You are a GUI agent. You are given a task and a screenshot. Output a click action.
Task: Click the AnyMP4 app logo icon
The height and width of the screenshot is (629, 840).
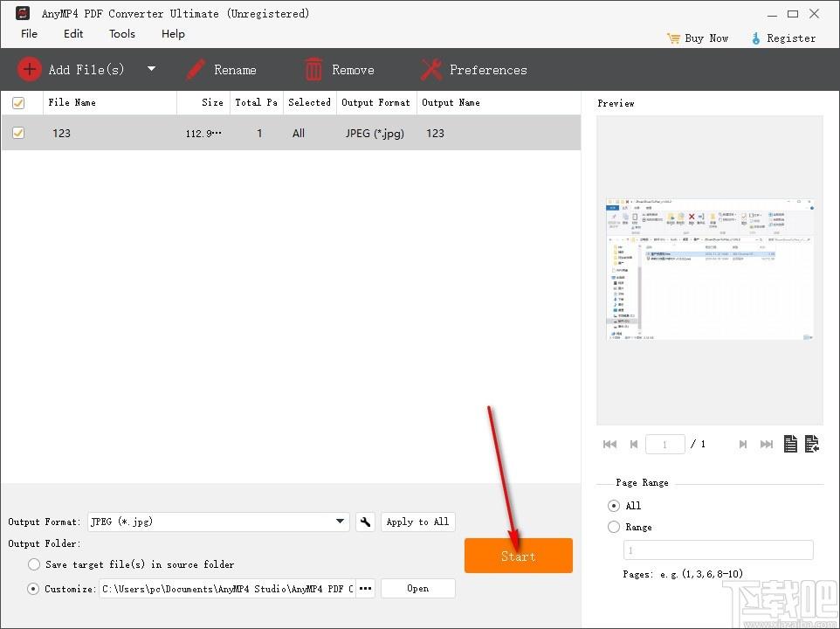coord(23,13)
